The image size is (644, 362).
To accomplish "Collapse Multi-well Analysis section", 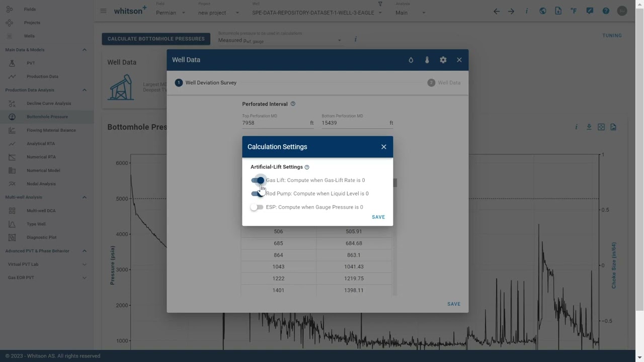I will pos(84,197).
